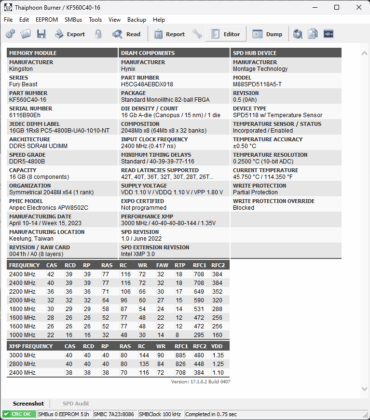The width and height of the screenshot is (370, 420).
Task: Click the window resize grip at the status bar
Action: (x=366, y=415)
